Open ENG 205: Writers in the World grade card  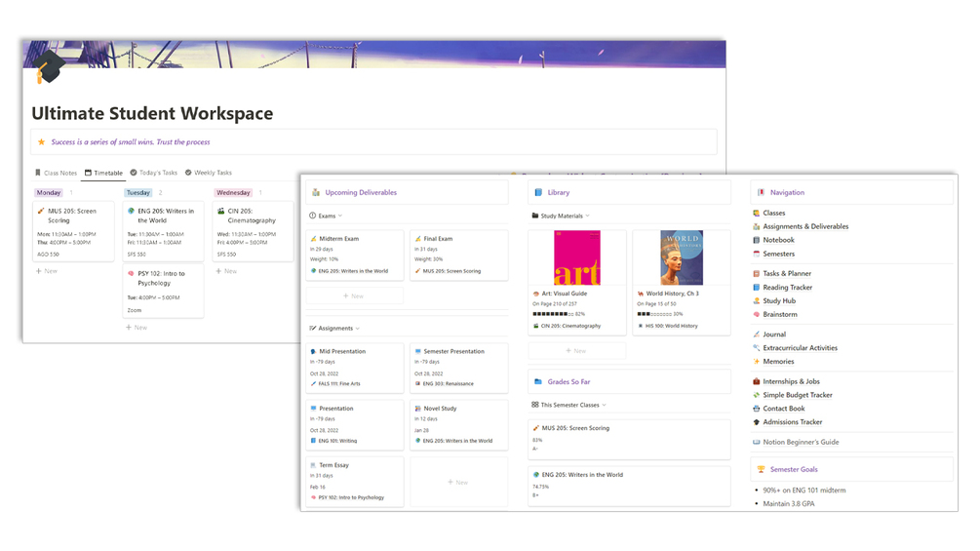pyautogui.click(x=629, y=486)
